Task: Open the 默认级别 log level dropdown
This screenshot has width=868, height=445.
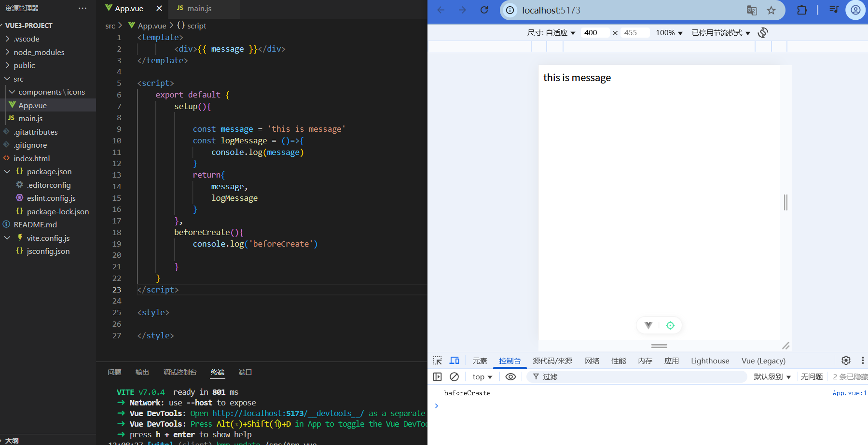Action: click(772, 376)
